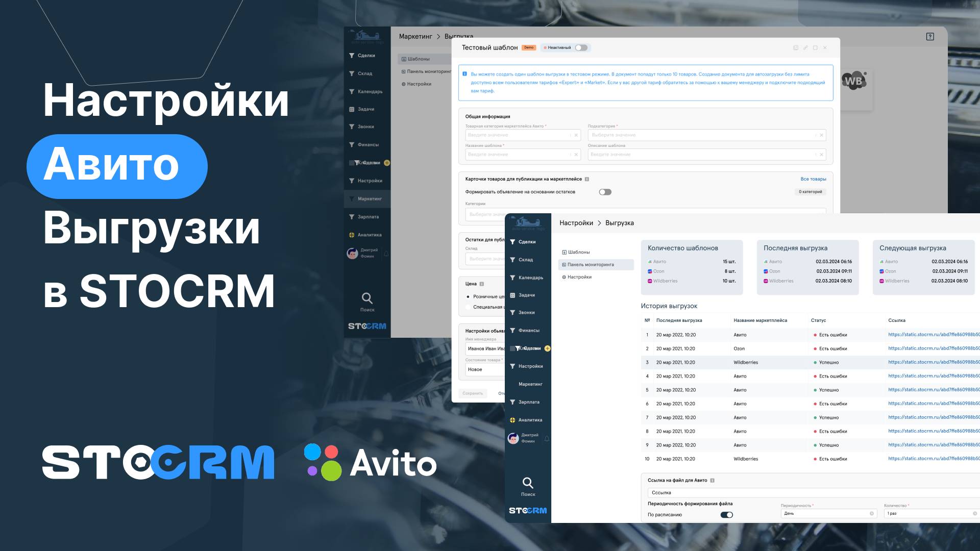Click the Сохранить button in Тестовый шаблон
The height and width of the screenshot is (551, 980).
click(473, 393)
